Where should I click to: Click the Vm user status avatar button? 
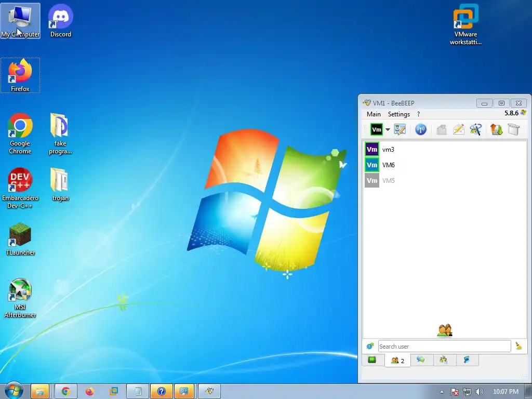(x=376, y=129)
